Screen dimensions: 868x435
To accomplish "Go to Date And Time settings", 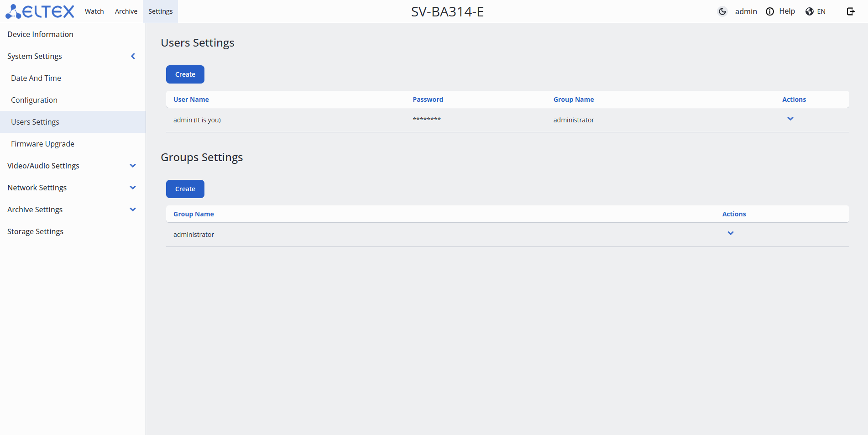I will pyautogui.click(x=36, y=78).
